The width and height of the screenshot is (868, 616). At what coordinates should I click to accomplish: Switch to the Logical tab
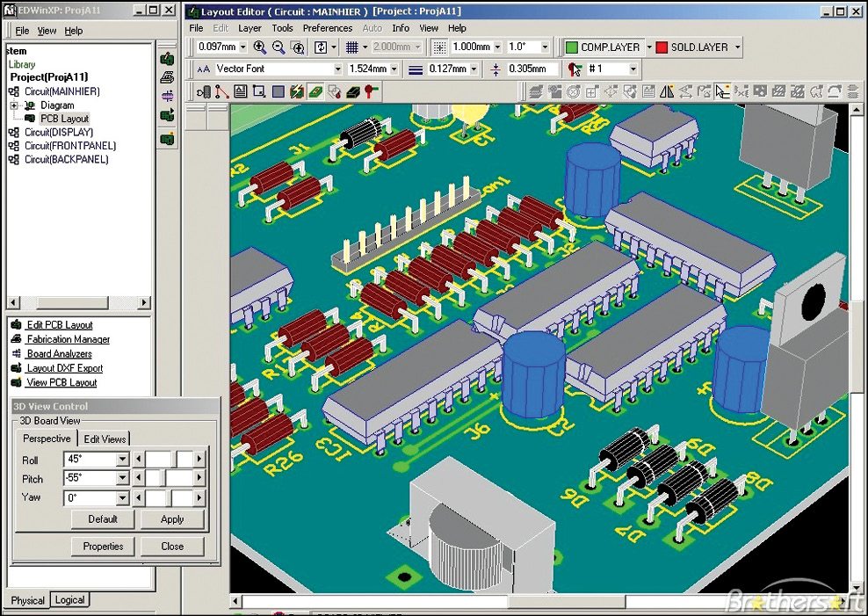pos(69,600)
